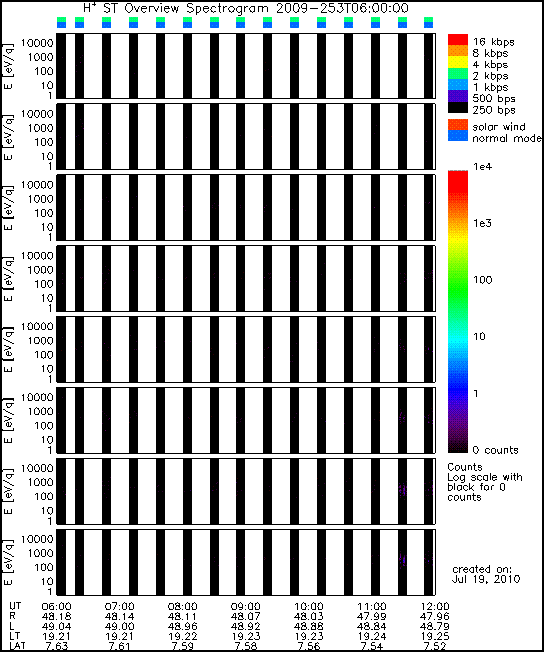Click the orange 8 kbps legend swatch
The width and height of the screenshot is (544, 652).
coord(457,51)
